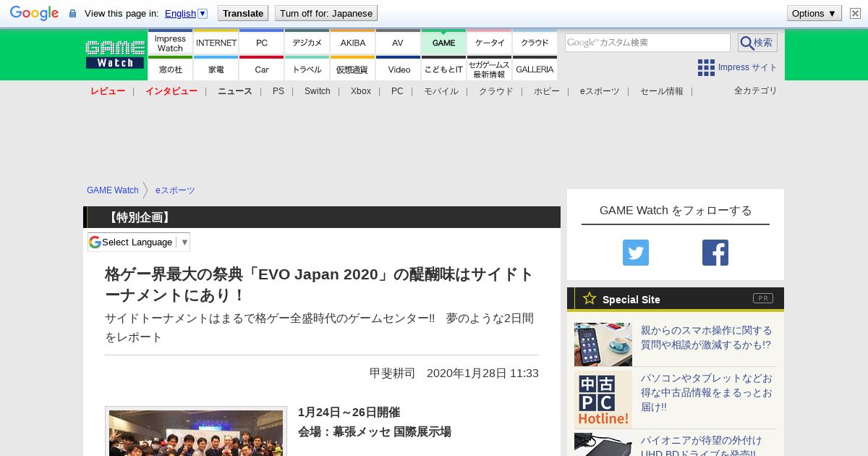Click the GAME Watch breadcrumb link

[x=113, y=190]
